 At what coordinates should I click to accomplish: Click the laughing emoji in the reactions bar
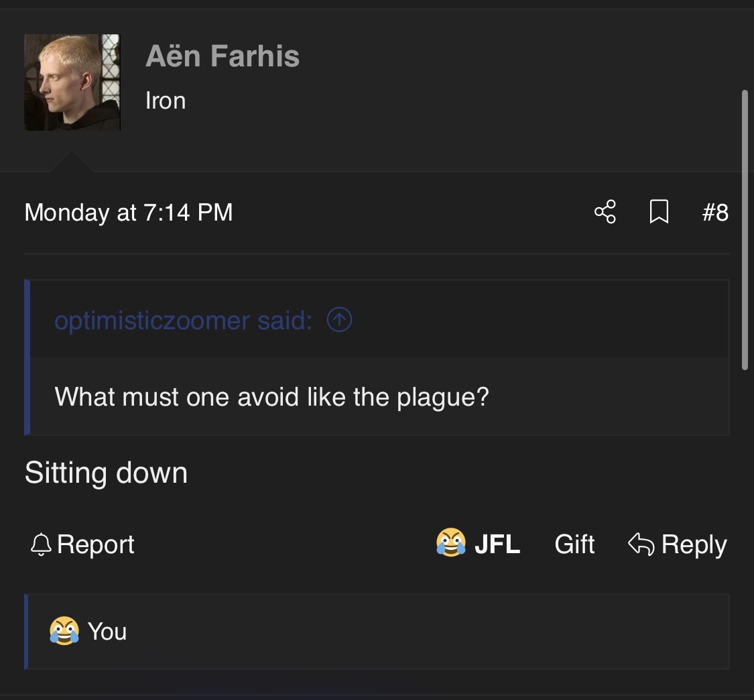pos(64,631)
